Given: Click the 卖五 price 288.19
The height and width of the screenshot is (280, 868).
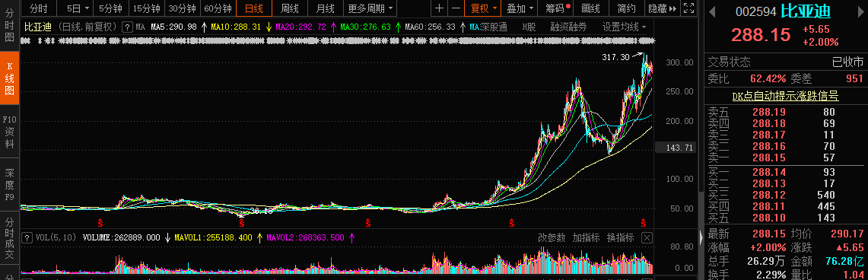Looking at the screenshot, I should (x=768, y=112).
